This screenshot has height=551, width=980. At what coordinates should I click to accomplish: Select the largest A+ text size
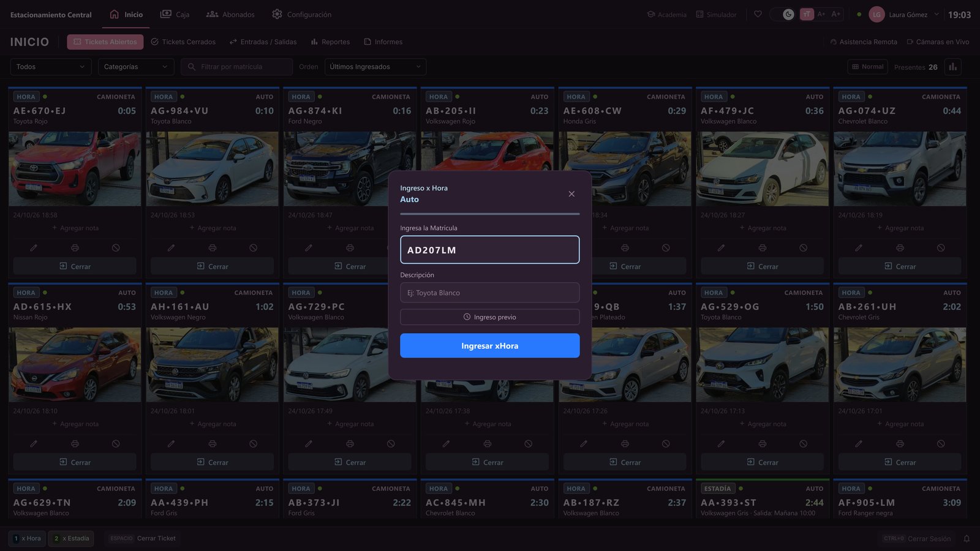pyautogui.click(x=836, y=14)
